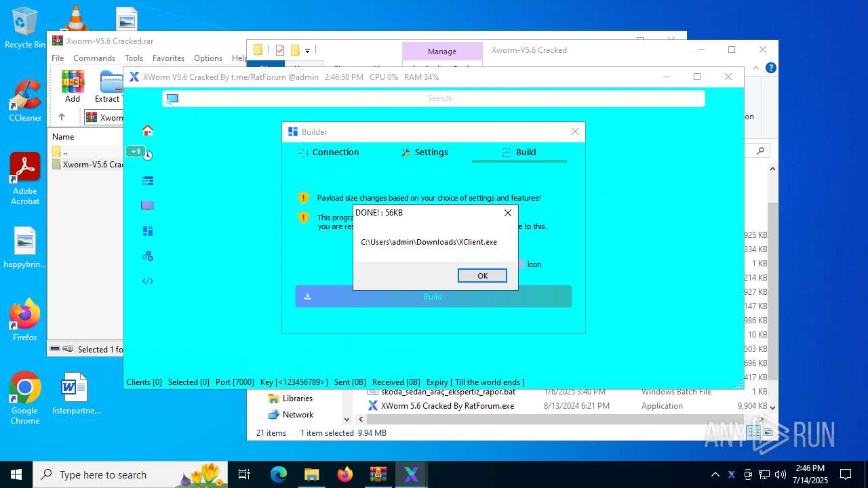Viewport: 868px width, 488px height.
Task: Click the Explorer search magnifier icon
Action: 761,151
